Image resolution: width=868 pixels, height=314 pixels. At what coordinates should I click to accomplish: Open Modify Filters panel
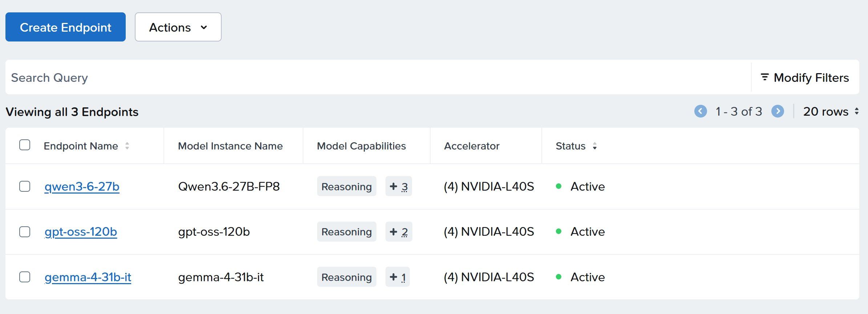(805, 77)
